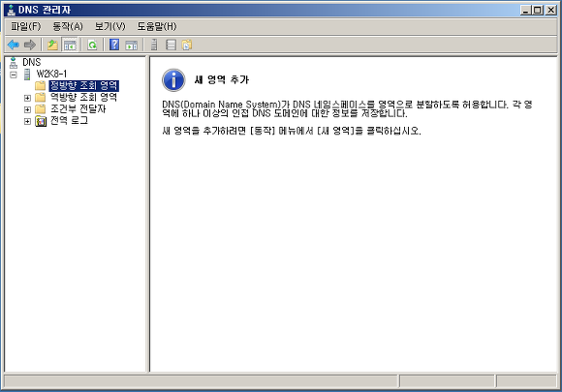Expand the 역방향 조회 영역 node

point(27,98)
